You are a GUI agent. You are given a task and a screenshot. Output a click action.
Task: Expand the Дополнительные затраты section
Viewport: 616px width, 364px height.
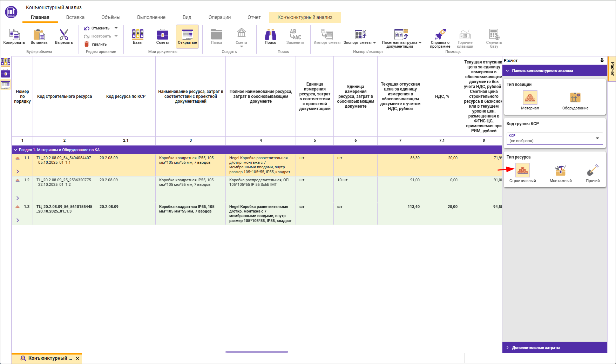[x=536, y=348]
